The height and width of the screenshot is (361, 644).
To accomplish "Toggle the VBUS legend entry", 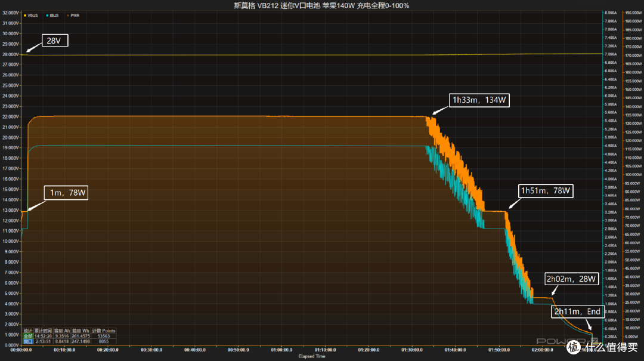I will 31,16.
